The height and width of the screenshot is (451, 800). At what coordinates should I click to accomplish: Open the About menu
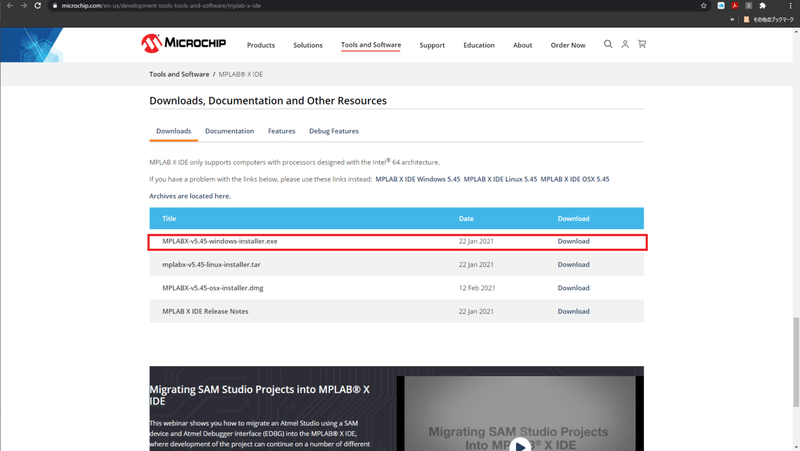522,45
